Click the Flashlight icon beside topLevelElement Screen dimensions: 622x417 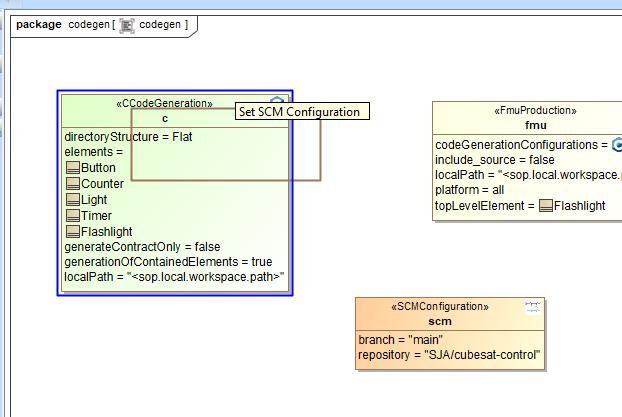(545, 206)
